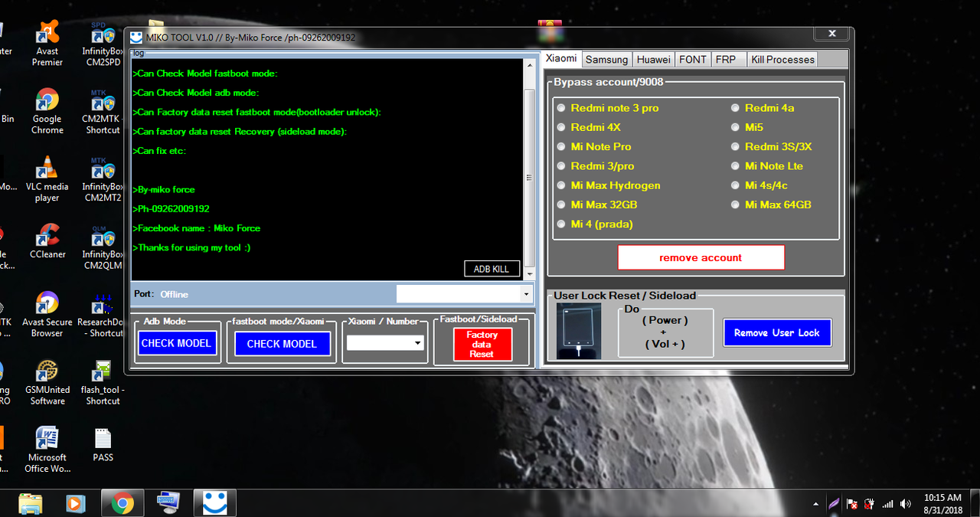980x517 pixels.
Task: Switch to Chrome in the taskbar
Action: coord(122,503)
